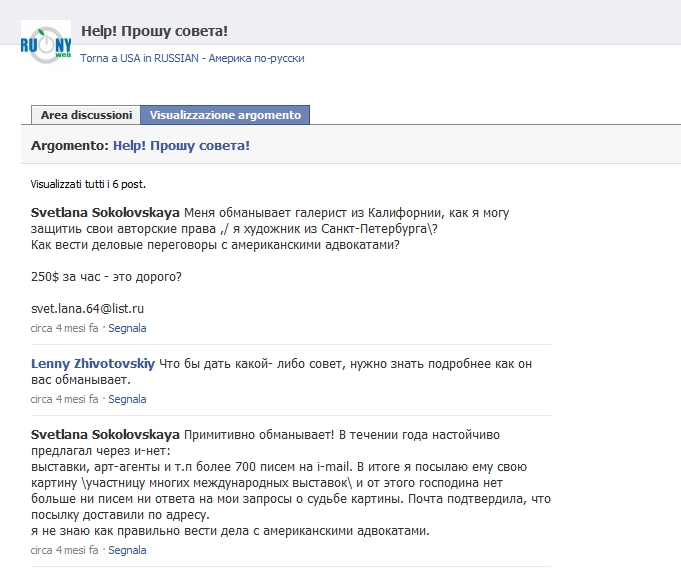
Task: Click the '250$ за час - это дорого?' line
Action: pos(106,276)
